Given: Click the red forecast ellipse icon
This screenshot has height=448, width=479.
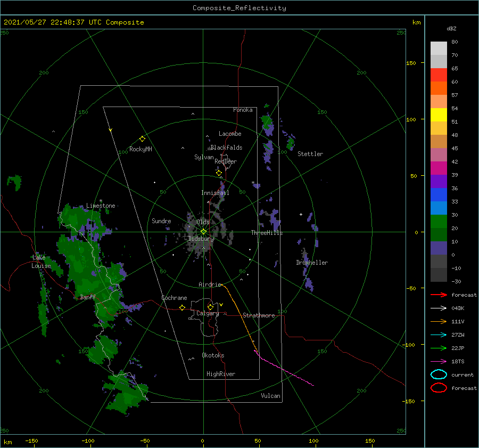Looking at the screenshot, I should click(x=439, y=388).
